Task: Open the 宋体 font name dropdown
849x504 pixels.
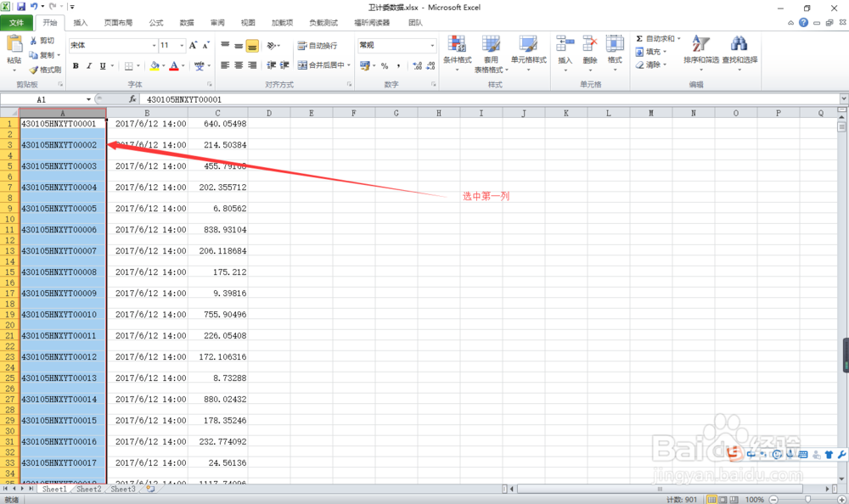Action: 154,46
